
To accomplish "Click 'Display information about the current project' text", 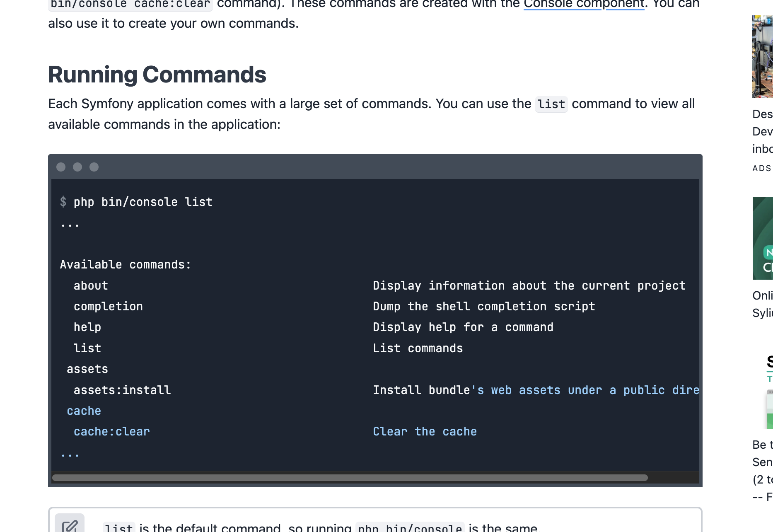I will pos(529,285).
